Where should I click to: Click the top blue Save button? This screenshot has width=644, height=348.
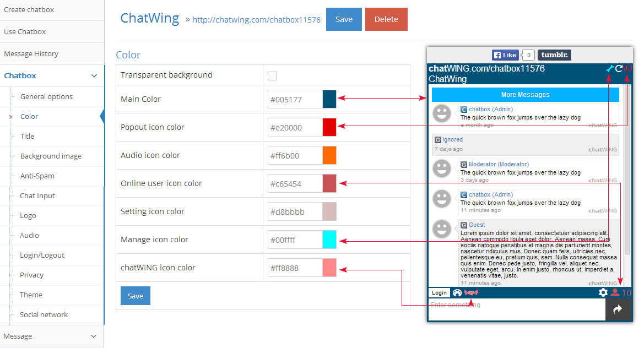click(x=344, y=19)
